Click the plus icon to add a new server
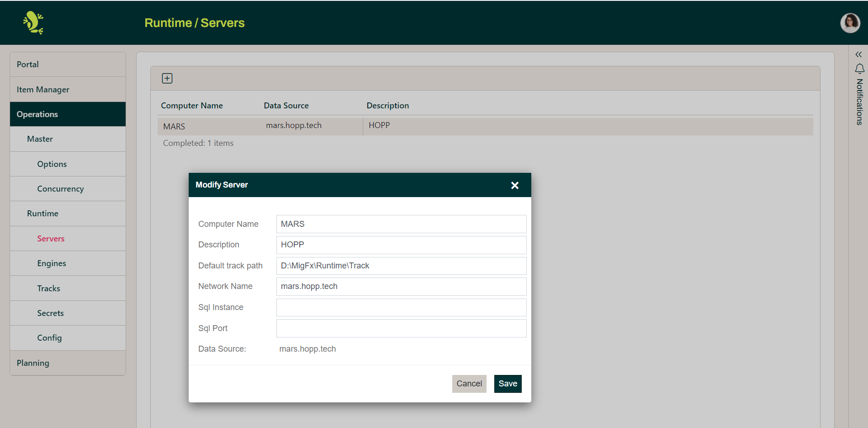Viewport: 868px width, 428px height. (x=167, y=78)
